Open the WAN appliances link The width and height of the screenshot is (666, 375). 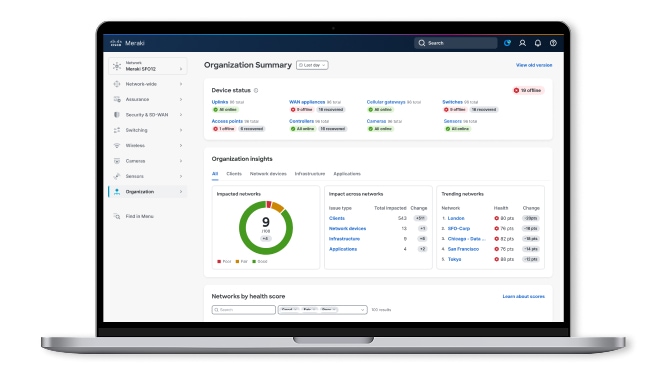[307, 102]
